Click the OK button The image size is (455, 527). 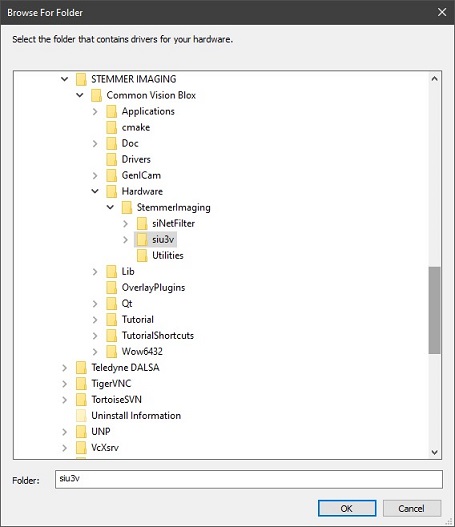tap(347, 508)
